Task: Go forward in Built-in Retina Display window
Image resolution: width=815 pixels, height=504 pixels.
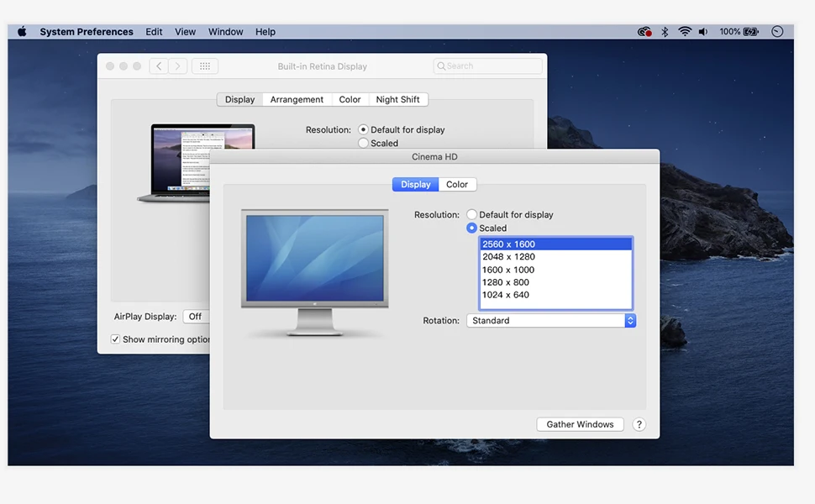Action: click(x=178, y=66)
